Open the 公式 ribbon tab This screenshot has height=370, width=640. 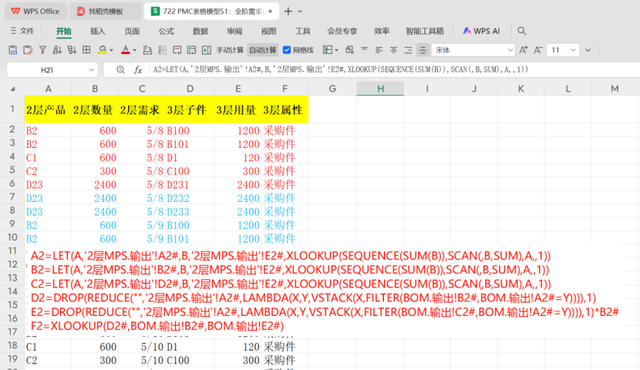coord(166,31)
